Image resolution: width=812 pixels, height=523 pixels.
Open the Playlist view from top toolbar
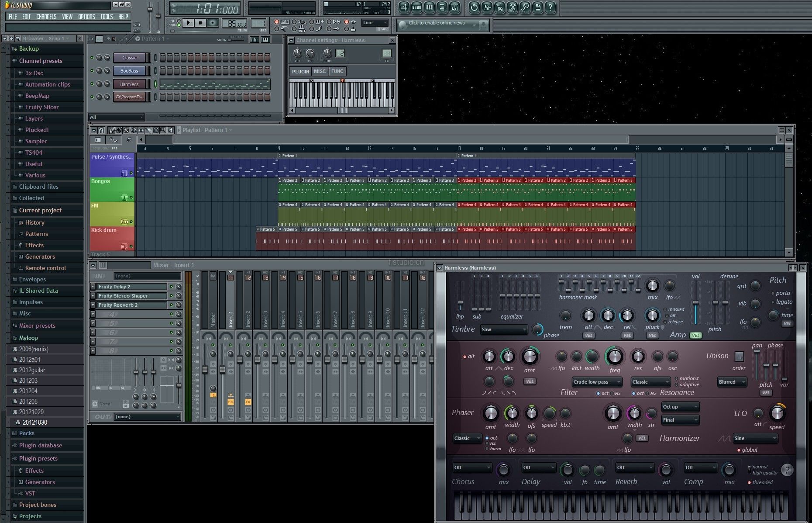[404, 7]
